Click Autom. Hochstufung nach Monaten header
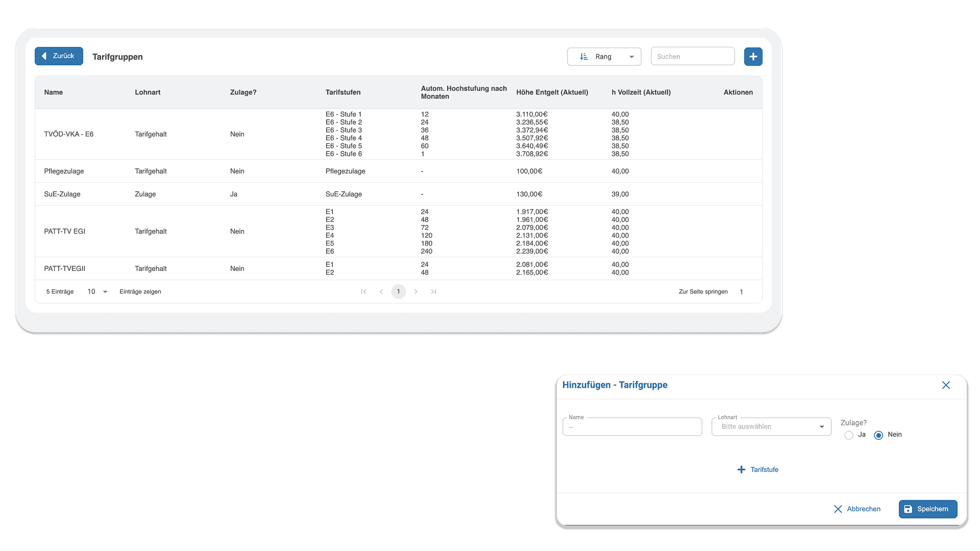This screenshot has height=551, width=980. [464, 92]
